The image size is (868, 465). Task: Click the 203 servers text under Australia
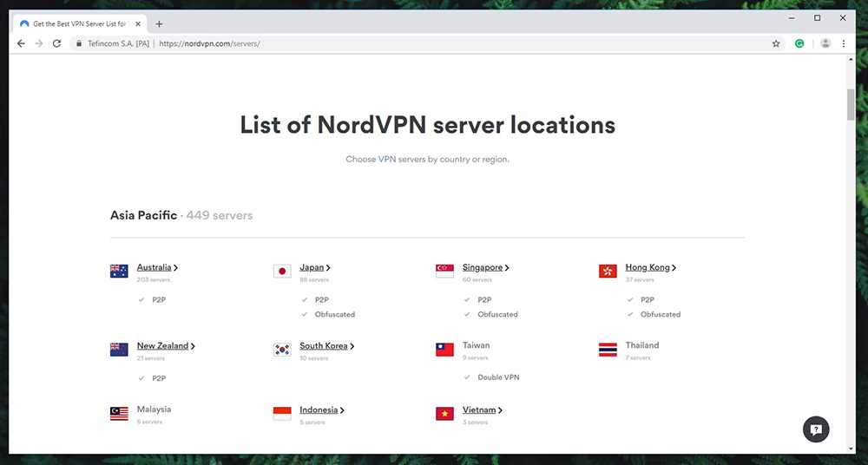coord(154,279)
